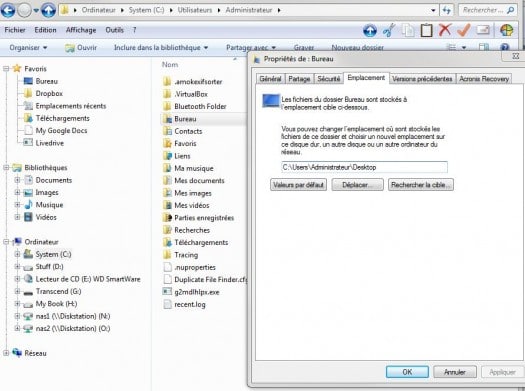Viewport: 525px width, 391px height.
Task: Click Annuler in Propriétés dialog
Action: pyautogui.click(x=455, y=372)
